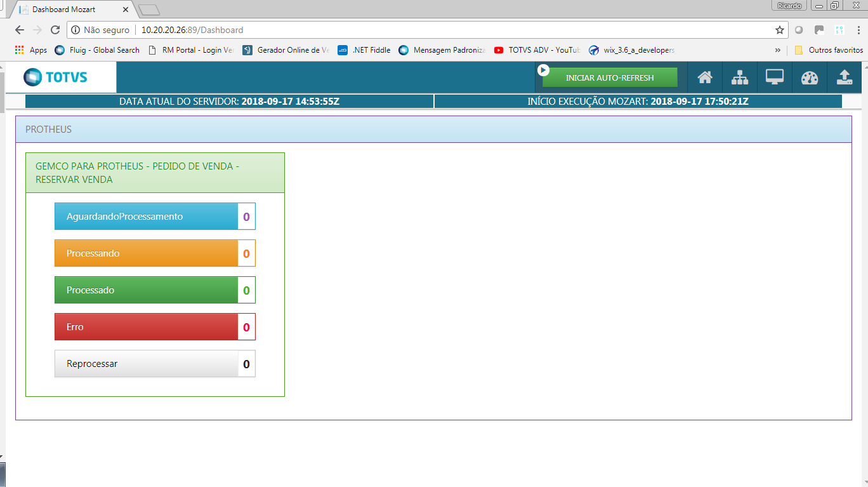
Task: Click the Processando count value
Action: 246,253
